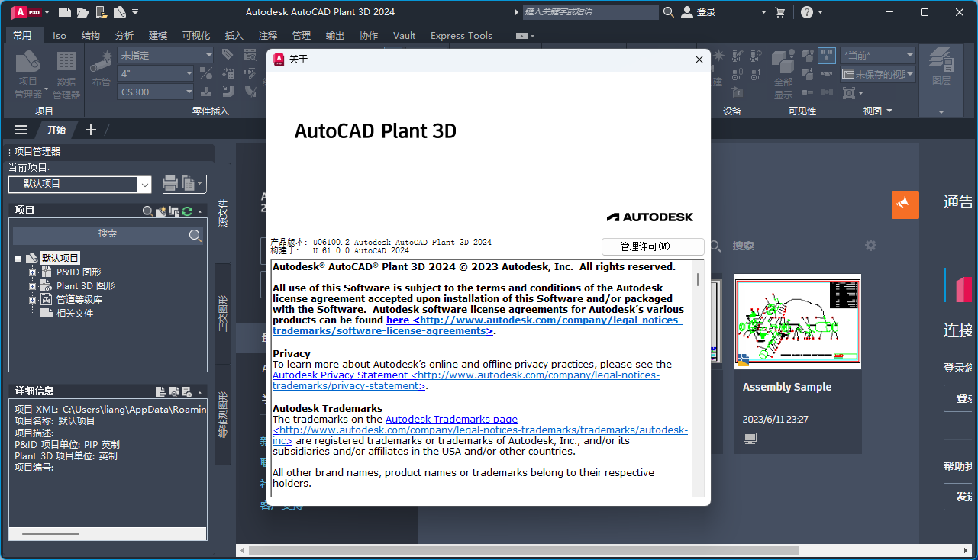Click the keyword search input field in title bar
The image size is (978, 560).
(x=590, y=12)
